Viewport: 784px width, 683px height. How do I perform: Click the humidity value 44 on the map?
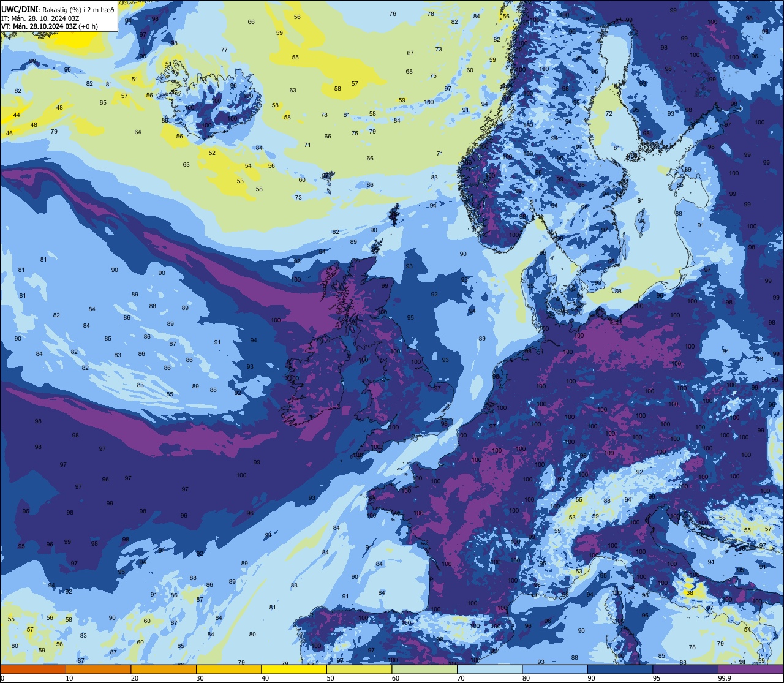tap(17, 115)
